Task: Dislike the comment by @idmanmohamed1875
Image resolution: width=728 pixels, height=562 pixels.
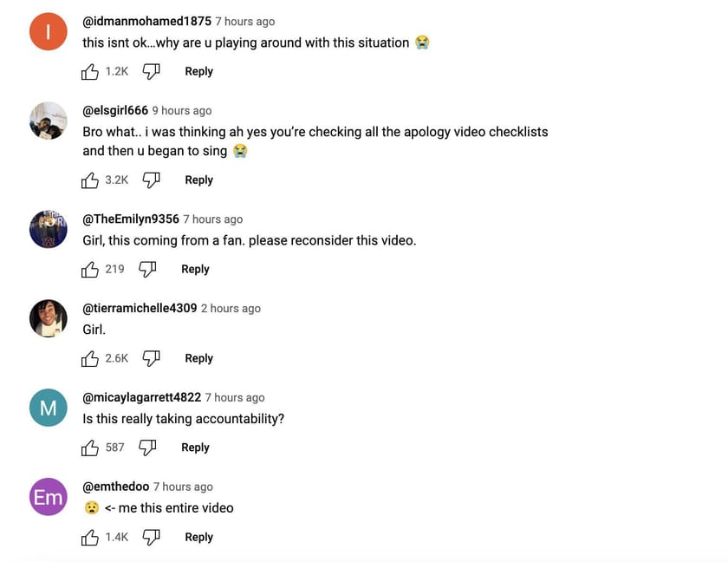Action: 152,72
